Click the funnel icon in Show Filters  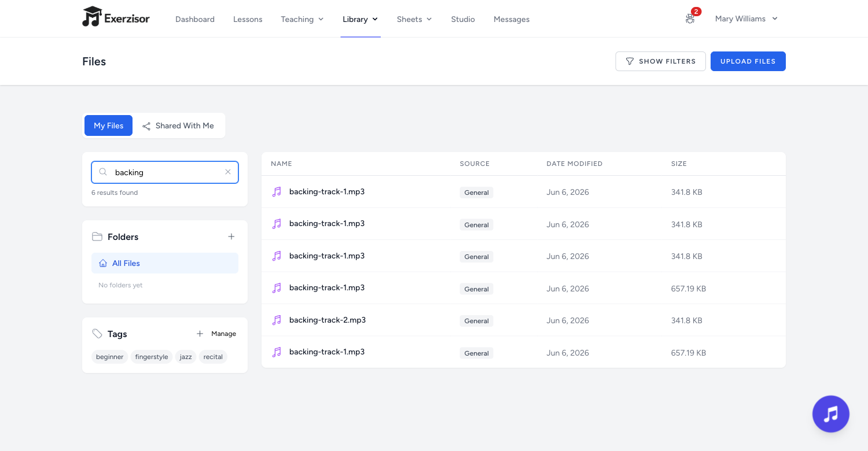point(630,61)
